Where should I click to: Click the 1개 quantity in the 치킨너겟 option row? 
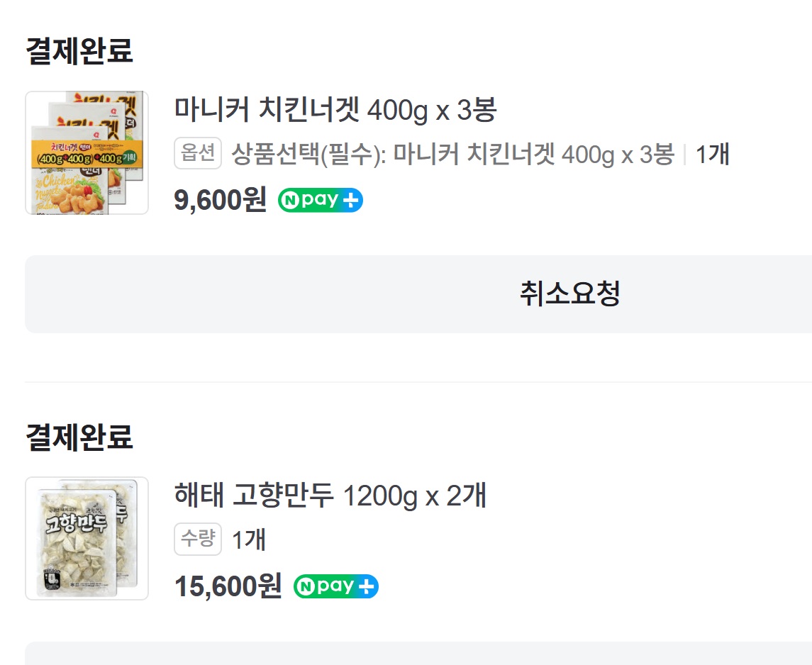(x=712, y=154)
